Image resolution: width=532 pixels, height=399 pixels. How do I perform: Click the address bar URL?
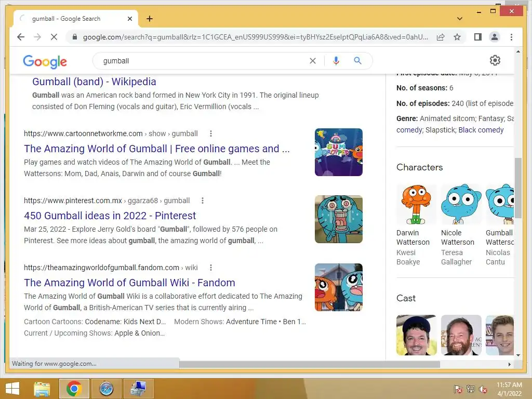256,37
